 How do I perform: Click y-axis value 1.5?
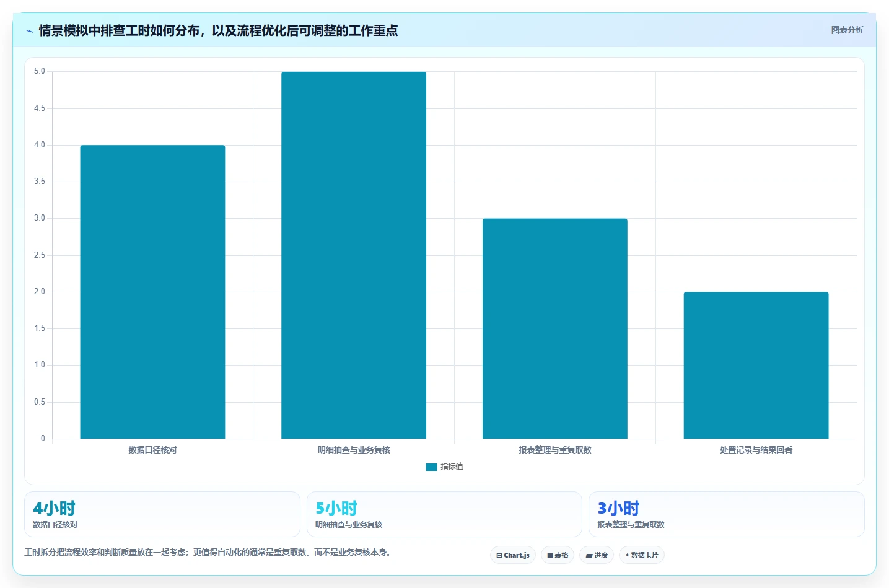pos(40,328)
